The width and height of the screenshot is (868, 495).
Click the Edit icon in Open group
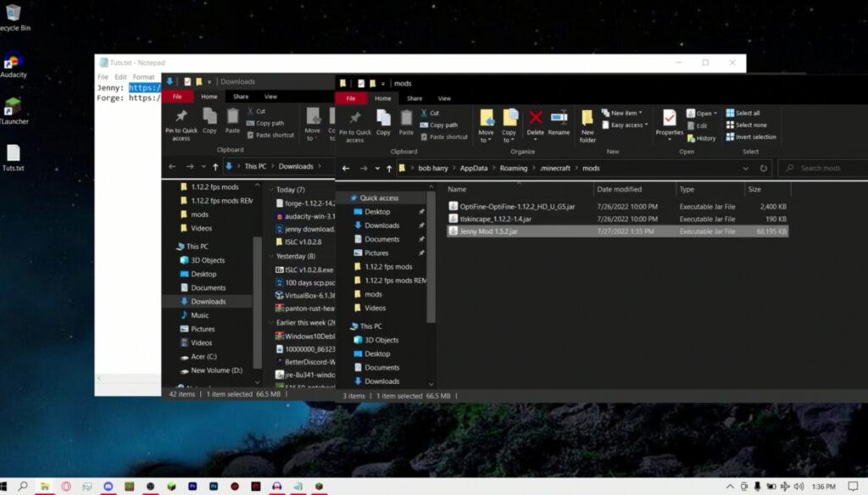pos(697,125)
